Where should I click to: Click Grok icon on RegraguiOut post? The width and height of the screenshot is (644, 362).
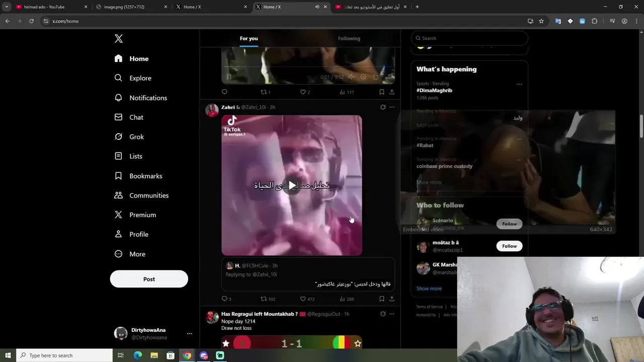(383, 314)
